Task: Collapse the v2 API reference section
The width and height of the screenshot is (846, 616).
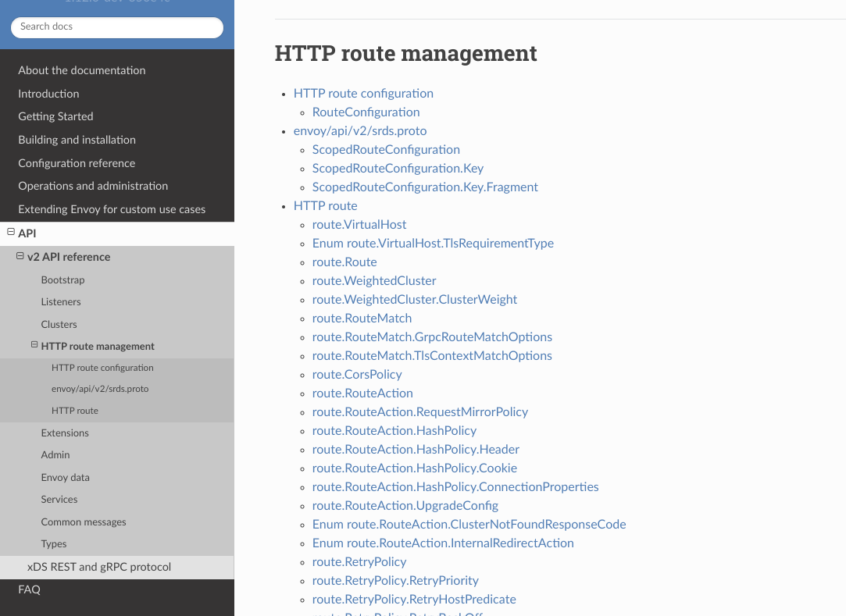Action: pyautogui.click(x=20, y=256)
